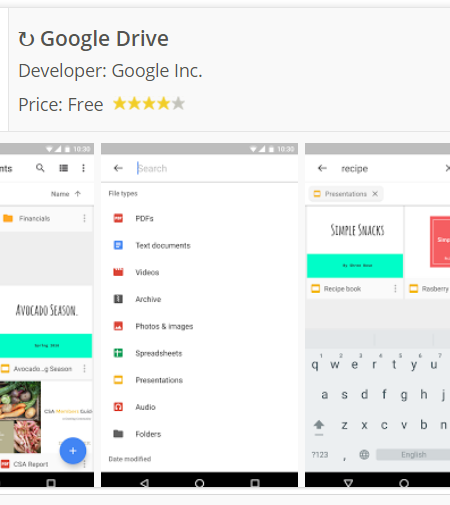The height and width of the screenshot is (505, 450).
Task: Open options for Recipe book file
Action: 395,289
